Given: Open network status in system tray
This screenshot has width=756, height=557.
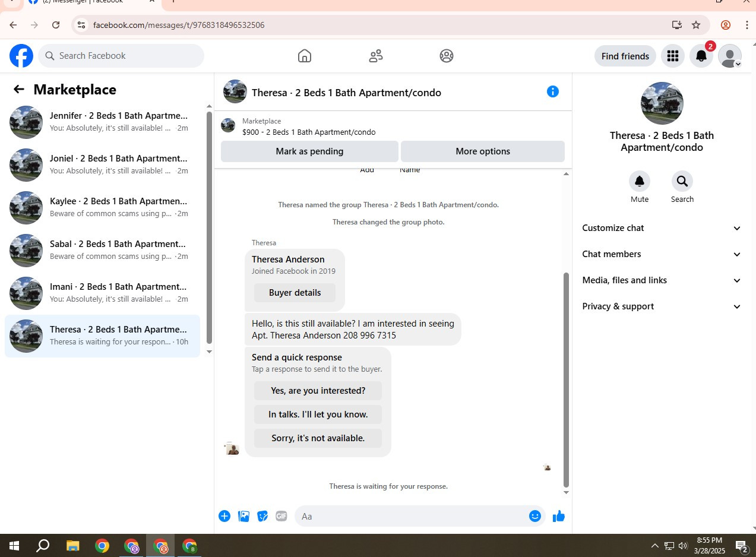Looking at the screenshot, I should tap(669, 546).
